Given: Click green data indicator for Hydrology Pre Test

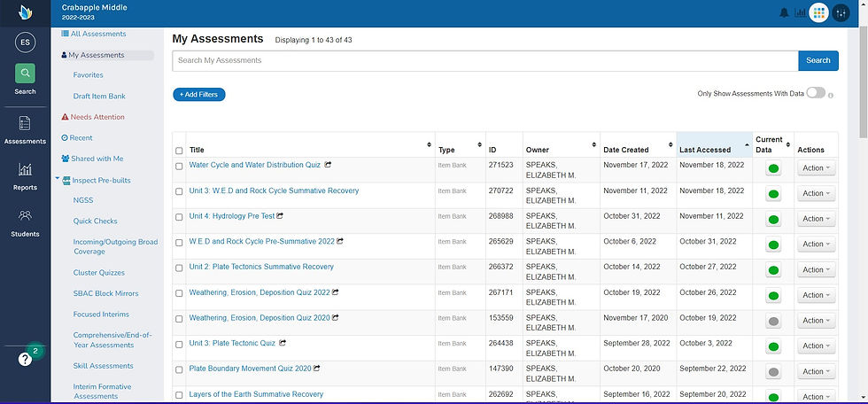Looking at the screenshot, I should tap(773, 219).
